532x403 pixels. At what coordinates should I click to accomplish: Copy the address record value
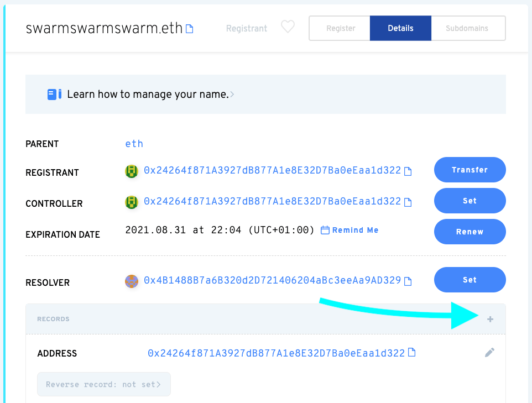coord(411,353)
